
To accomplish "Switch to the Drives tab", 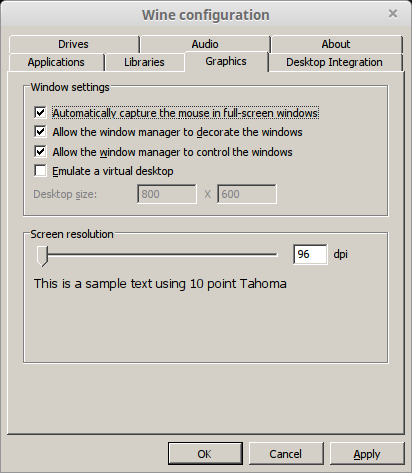I will [74, 44].
